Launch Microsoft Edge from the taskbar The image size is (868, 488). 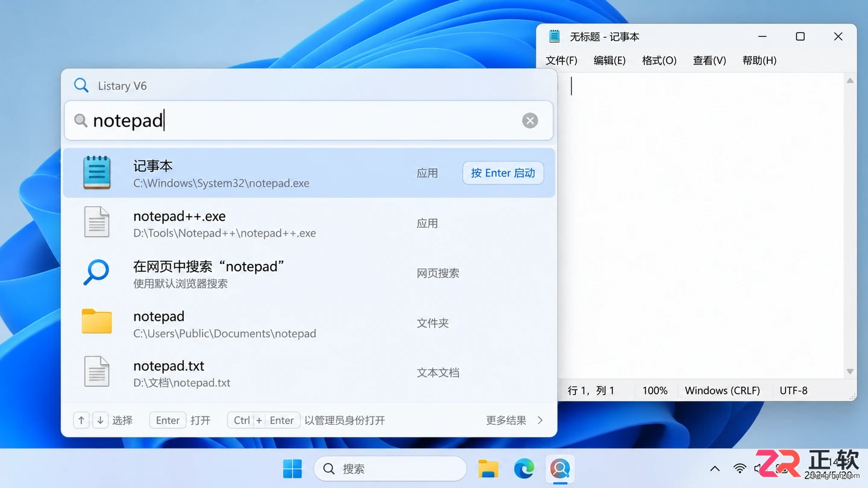524,469
